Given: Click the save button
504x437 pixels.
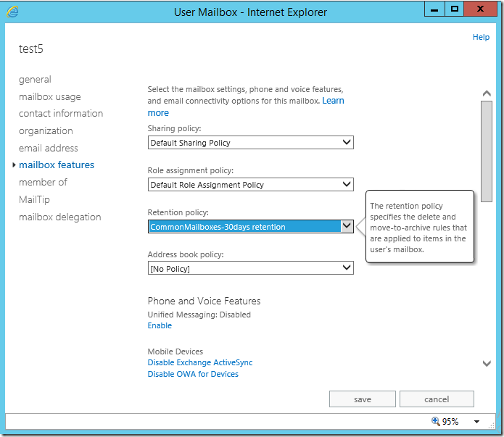Looking at the screenshot, I should coord(363,399).
